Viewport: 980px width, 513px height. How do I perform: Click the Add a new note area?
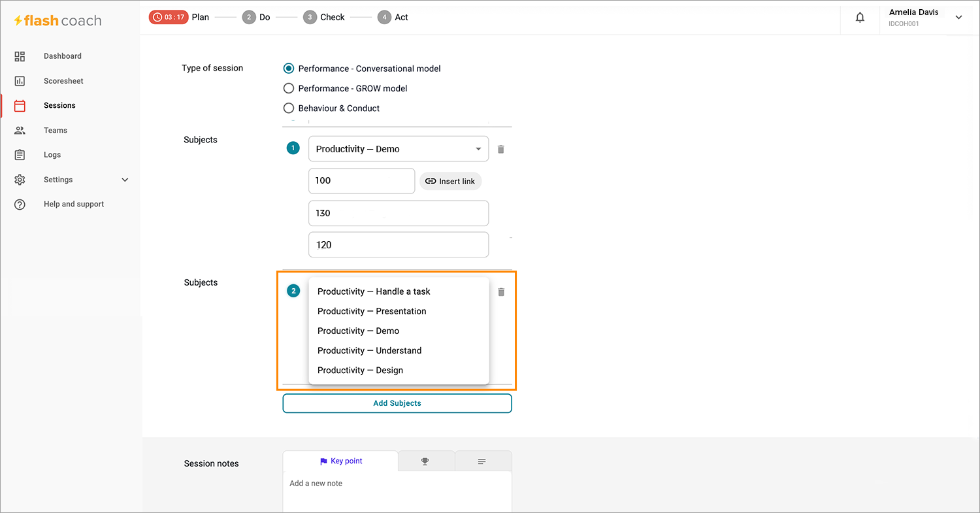tap(397, 491)
